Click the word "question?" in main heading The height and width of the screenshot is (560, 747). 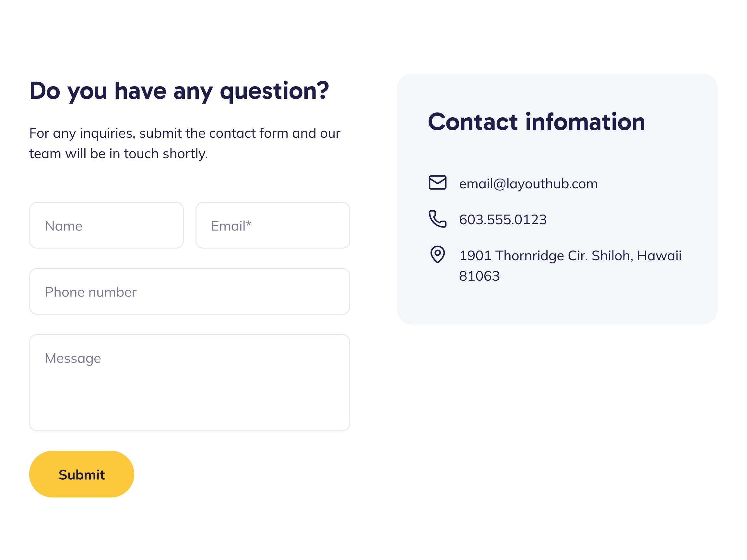coord(274,91)
